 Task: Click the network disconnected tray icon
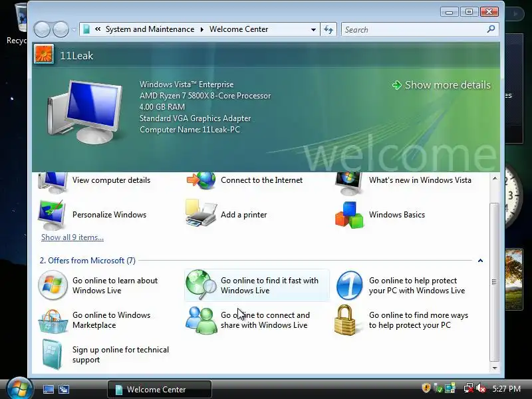[x=469, y=388]
